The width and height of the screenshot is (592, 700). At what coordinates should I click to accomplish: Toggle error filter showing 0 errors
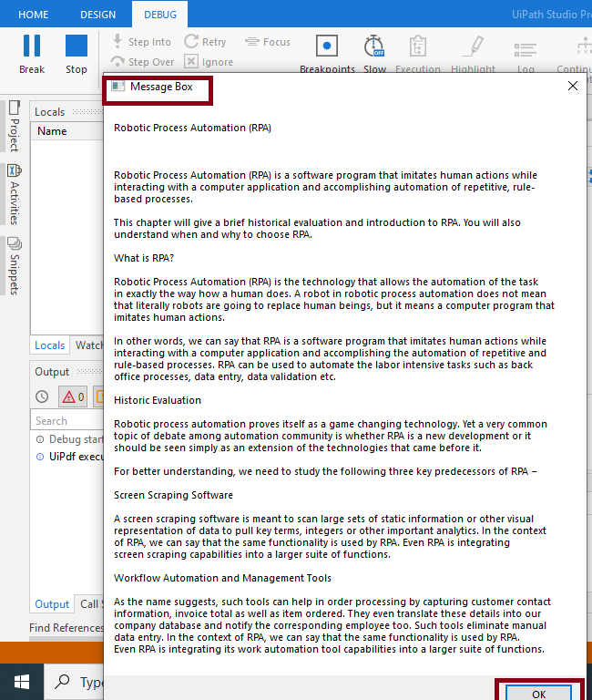[73, 396]
